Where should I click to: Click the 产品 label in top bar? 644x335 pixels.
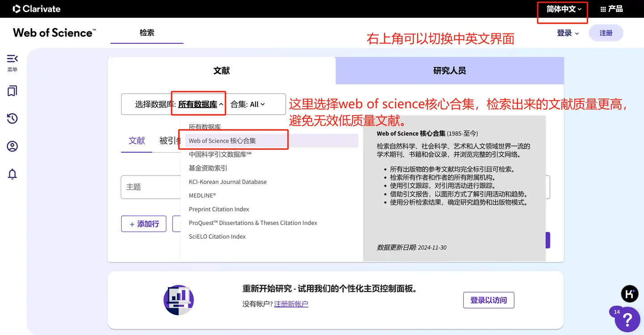(x=615, y=9)
